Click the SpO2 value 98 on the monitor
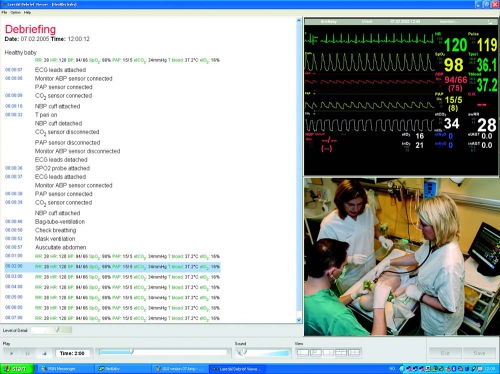Viewport: 500px width, 374px height. (454, 64)
